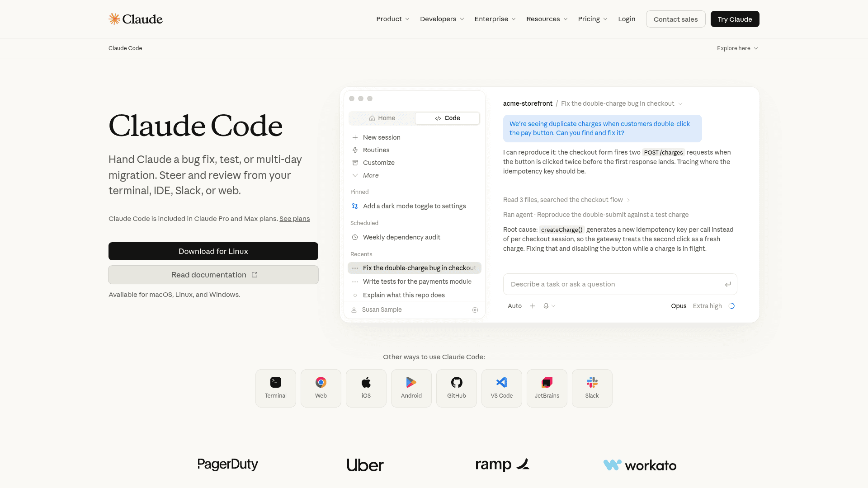The height and width of the screenshot is (488, 868).
Task: Click the Contact sales button
Action: [675, 19]
